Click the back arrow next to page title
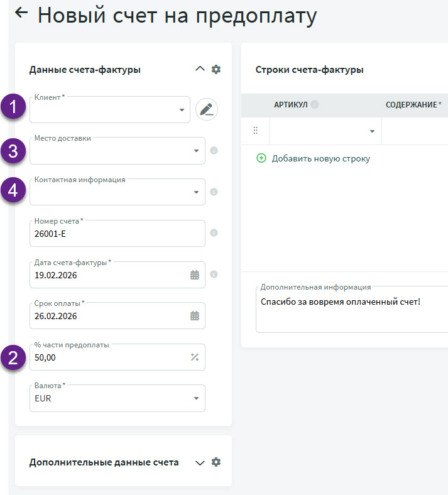The height and width of the screenshot is (495, 448). [x=21, y=13]
